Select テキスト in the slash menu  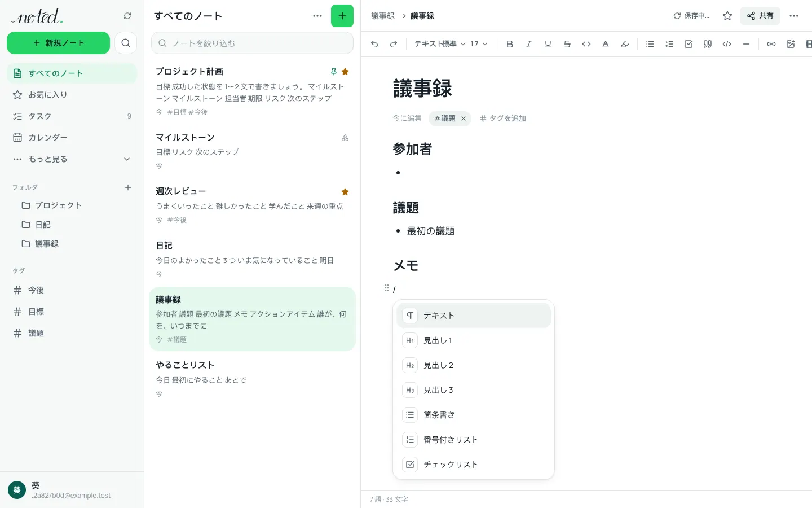(474, 316)
